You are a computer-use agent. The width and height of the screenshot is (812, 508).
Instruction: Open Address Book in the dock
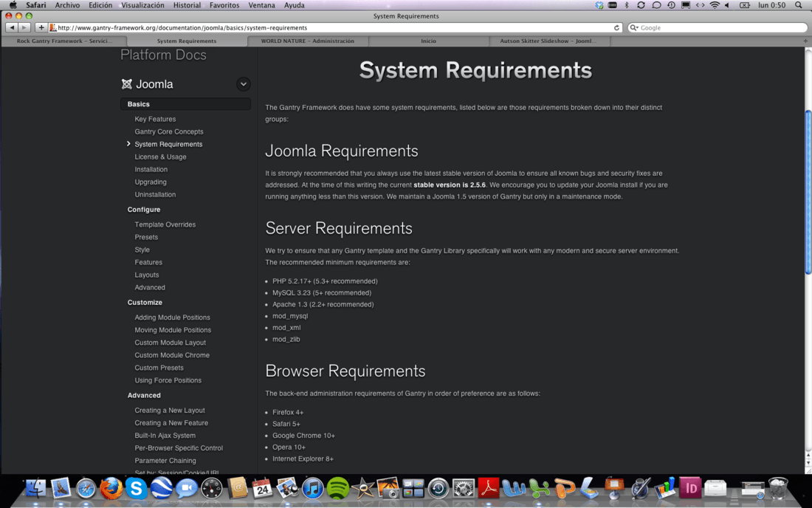[x=237, y=488]
